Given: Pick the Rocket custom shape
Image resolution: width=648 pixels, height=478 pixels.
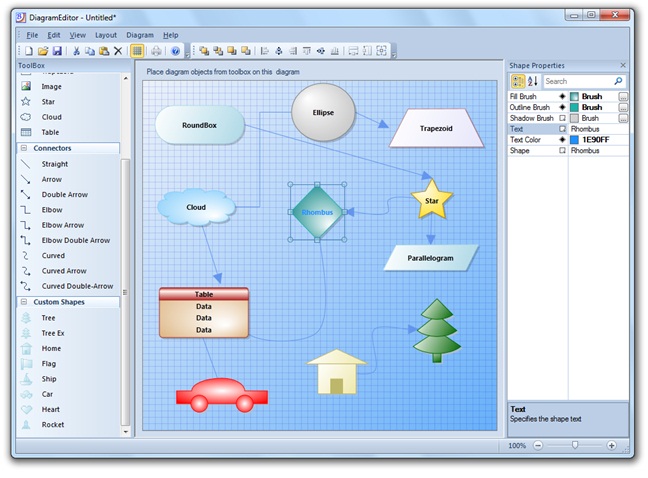Looking at the screenshot, I should tap(52, 424).
